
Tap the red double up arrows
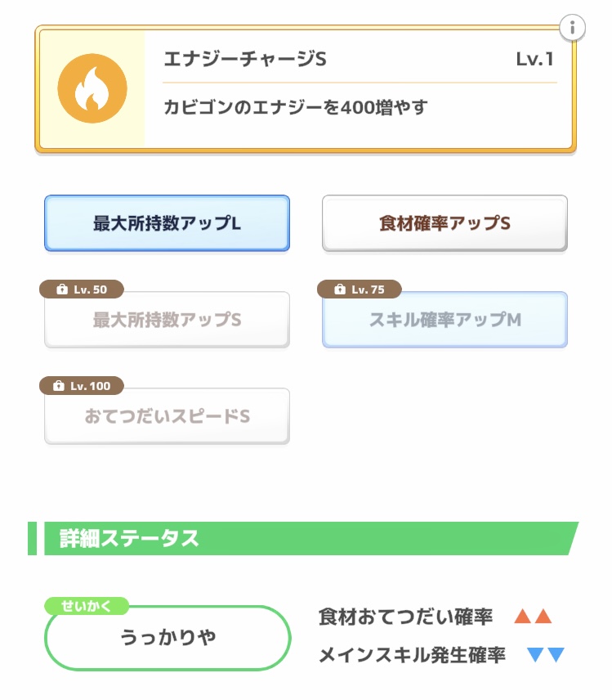(533, 617)
